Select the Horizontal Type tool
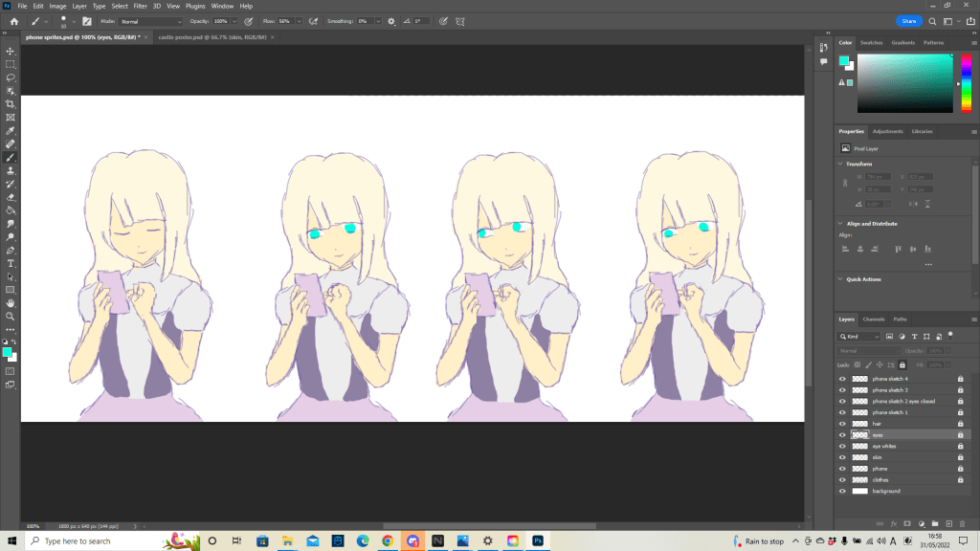 [x=11, y=262]
